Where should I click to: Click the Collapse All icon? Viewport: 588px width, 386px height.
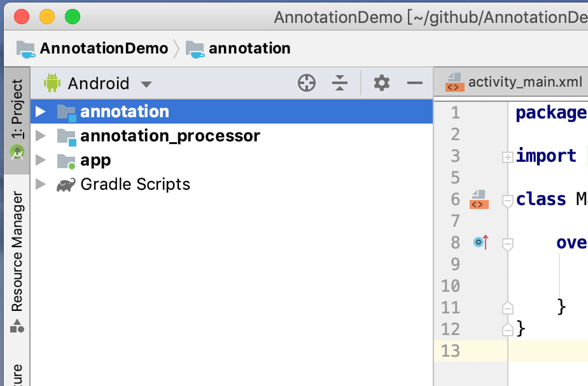click(x=340, y=83)
